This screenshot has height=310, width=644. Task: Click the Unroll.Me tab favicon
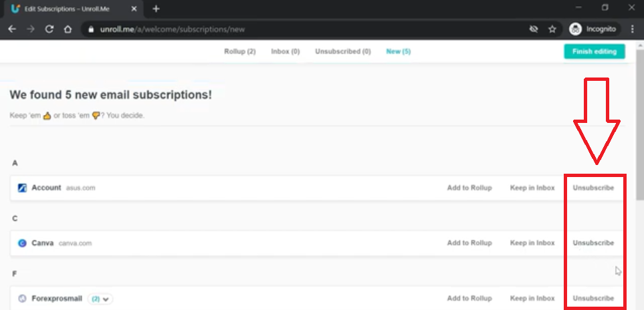click(15, 9)
